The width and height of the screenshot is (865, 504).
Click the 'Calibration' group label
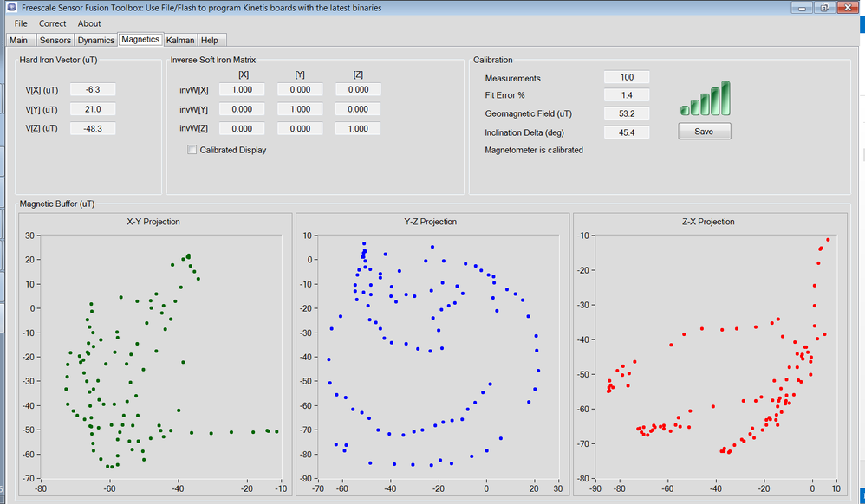tap(492, 60)
